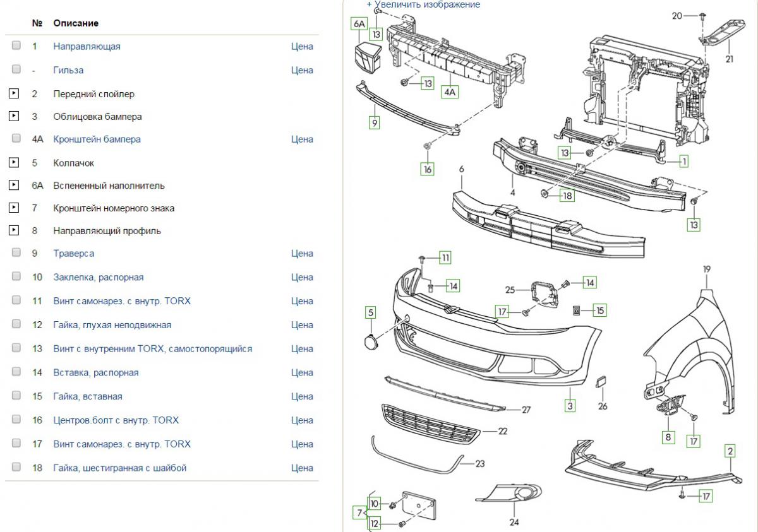
Task: Select the checkbox of row 11
Action: [16, 300]
